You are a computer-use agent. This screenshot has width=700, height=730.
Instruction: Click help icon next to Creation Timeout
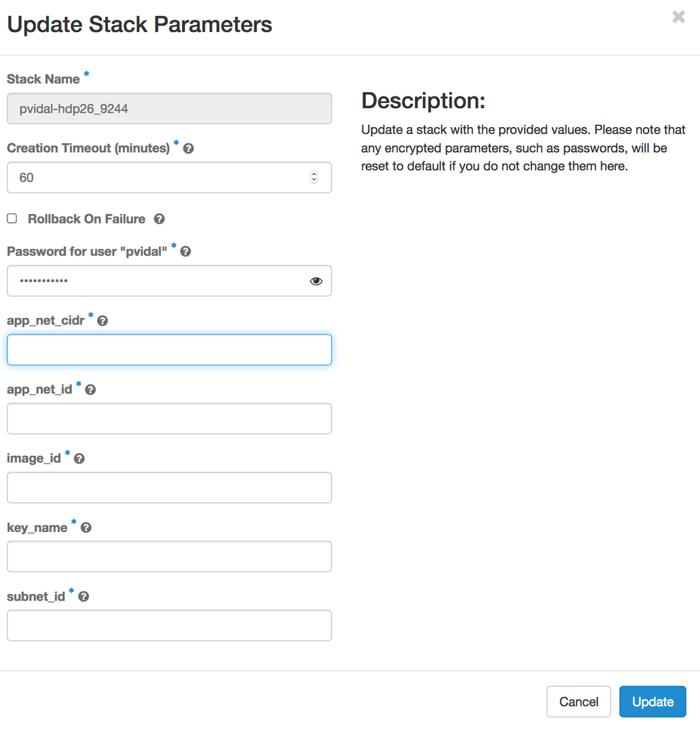[189, 148]
